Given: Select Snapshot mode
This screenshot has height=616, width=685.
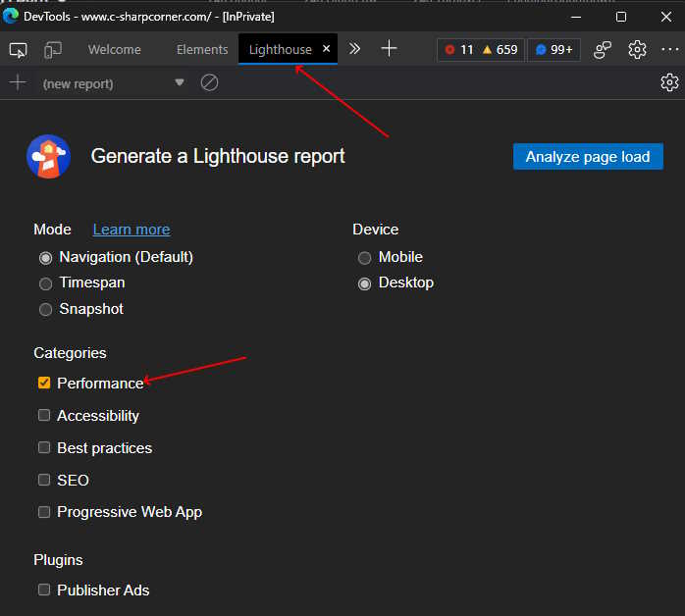Looking at the screenshot, I should coord(45,310).
